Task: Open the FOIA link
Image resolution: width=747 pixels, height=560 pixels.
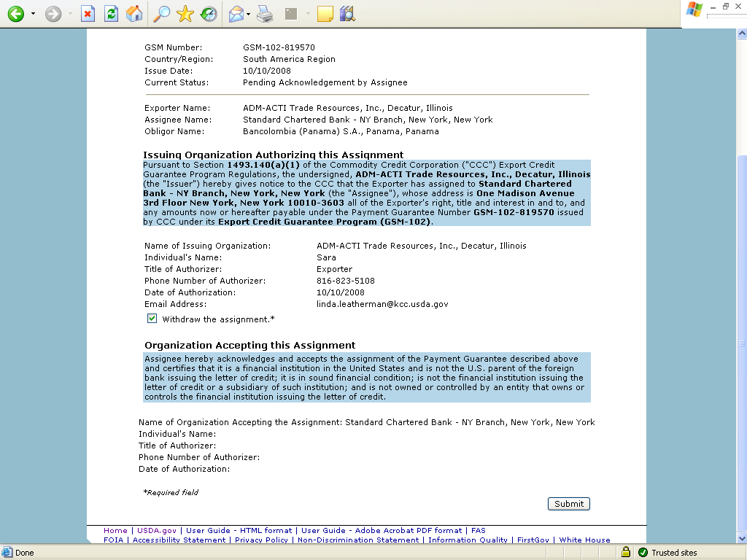Action: coord(113,540)
